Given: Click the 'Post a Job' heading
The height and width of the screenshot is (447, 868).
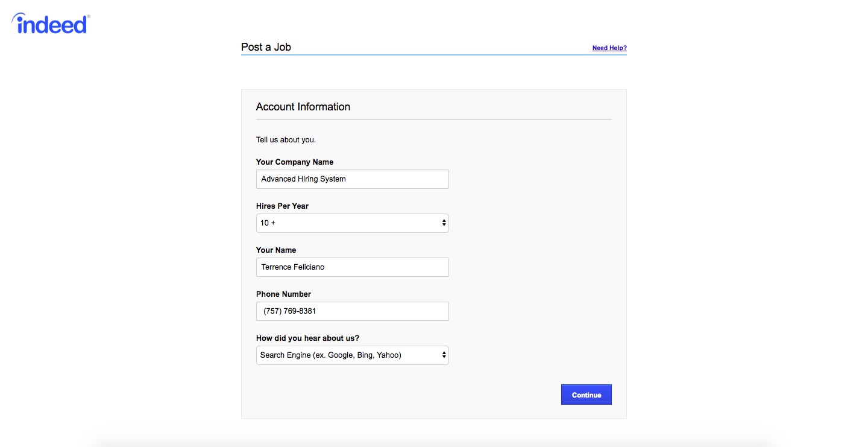Looking at the screenshot, I should (266, 47).
